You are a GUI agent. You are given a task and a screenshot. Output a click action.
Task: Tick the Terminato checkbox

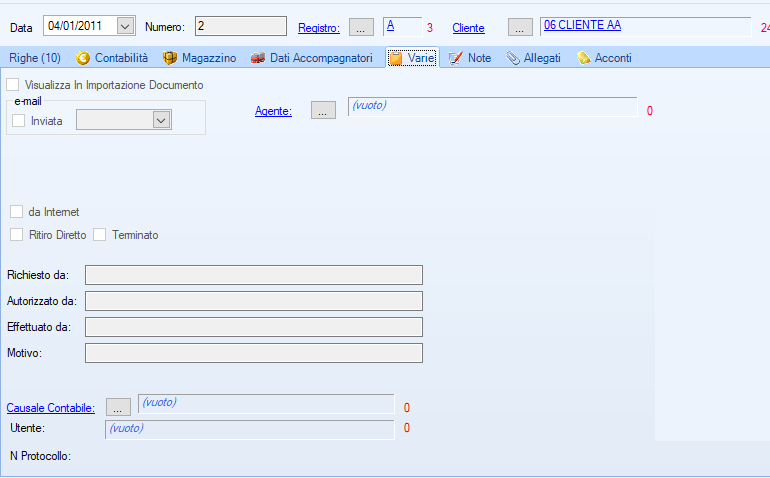(100, 235)
